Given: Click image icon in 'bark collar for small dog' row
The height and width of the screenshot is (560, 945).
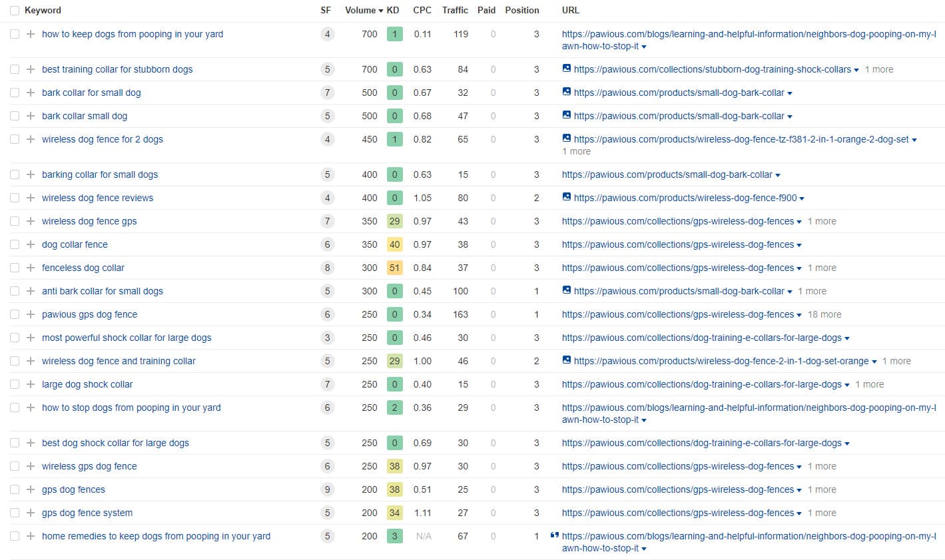Looking at the screenshot, I should (x=567, y=92).
